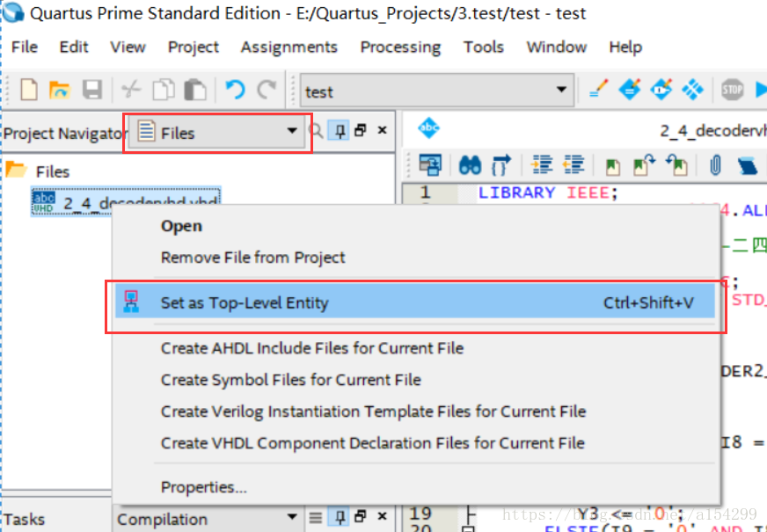The width and height of the screenshot is (767, 532).
Task: Click the New file icon
Action: [x=29, y=90]
